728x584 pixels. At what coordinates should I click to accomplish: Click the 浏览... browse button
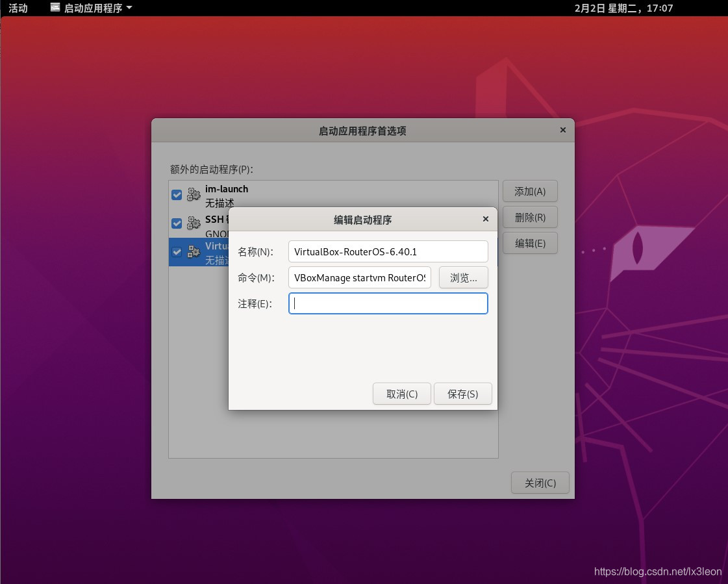(x=463, y=278)
